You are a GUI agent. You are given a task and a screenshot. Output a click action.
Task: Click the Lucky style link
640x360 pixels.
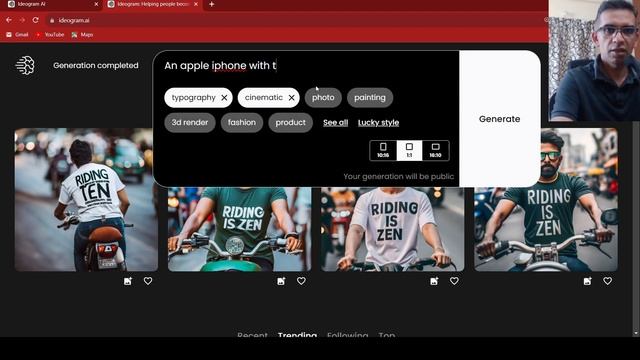378,123
